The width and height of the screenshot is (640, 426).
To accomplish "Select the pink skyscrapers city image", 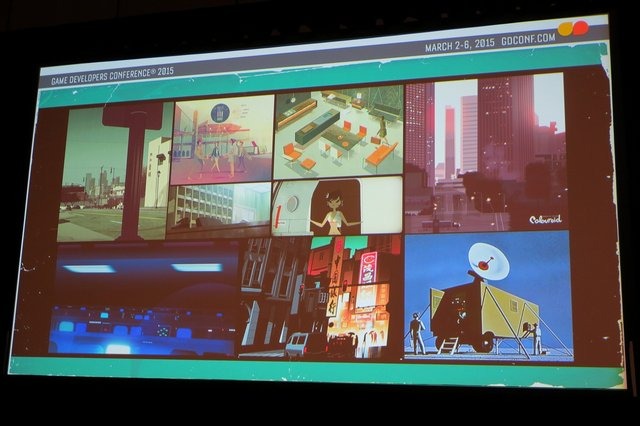I will (486, 152).
